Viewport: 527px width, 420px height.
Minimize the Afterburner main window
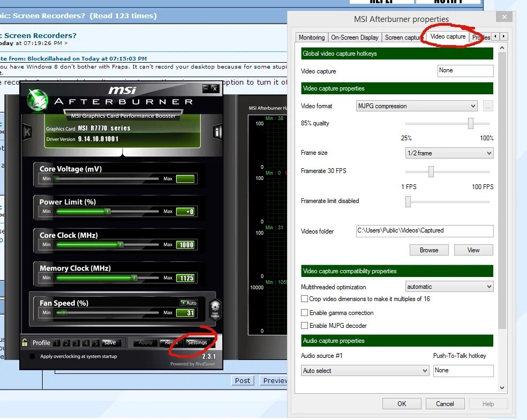(206, 88)
